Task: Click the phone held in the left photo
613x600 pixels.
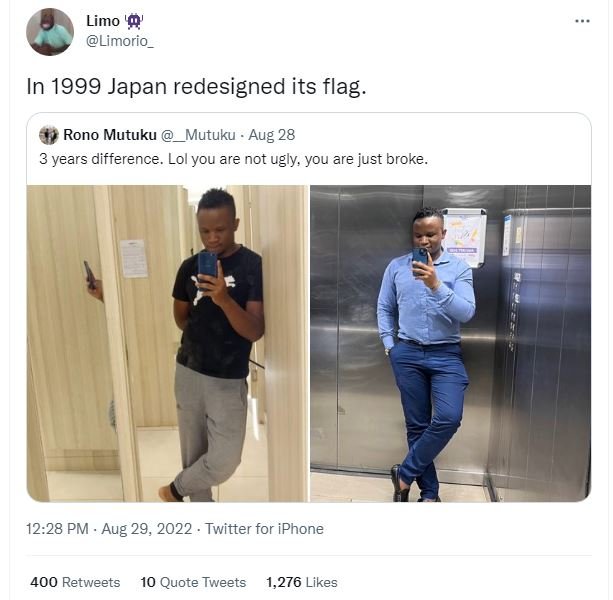Action: (208, 264)
